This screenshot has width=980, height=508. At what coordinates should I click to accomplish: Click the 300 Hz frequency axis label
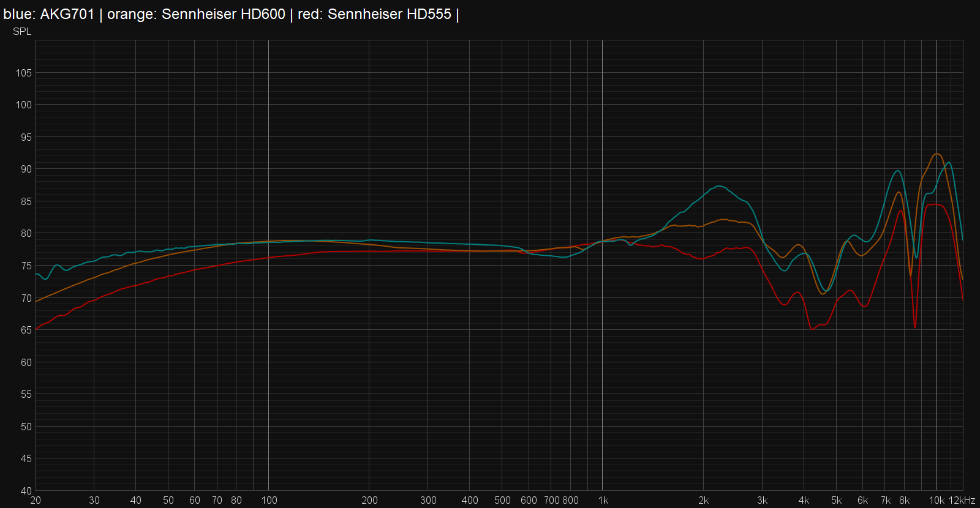click(428, 500)
